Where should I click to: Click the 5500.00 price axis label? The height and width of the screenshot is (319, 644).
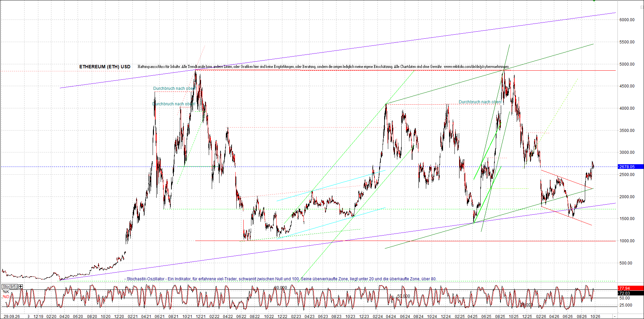click(x=627, y=42)
